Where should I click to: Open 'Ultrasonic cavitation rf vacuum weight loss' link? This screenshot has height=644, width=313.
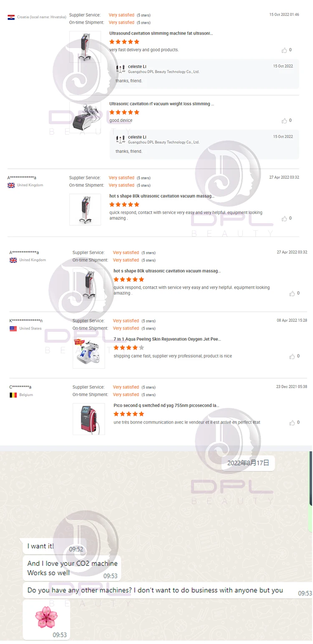[162, 104]
